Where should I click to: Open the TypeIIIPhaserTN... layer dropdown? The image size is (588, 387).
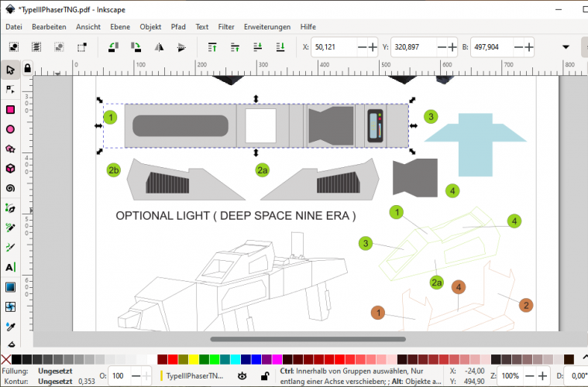point(194,375)
